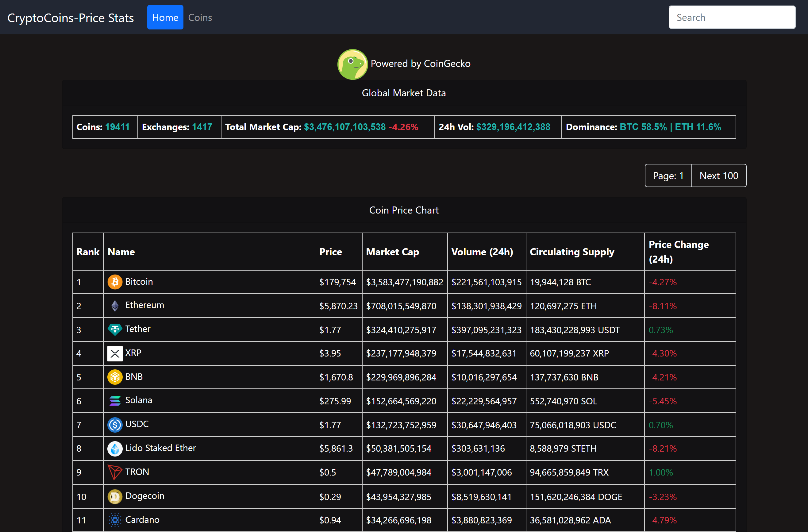Switch to the Coins tab
The width and height of the screenshot is (808, 532).
(200, 17)
